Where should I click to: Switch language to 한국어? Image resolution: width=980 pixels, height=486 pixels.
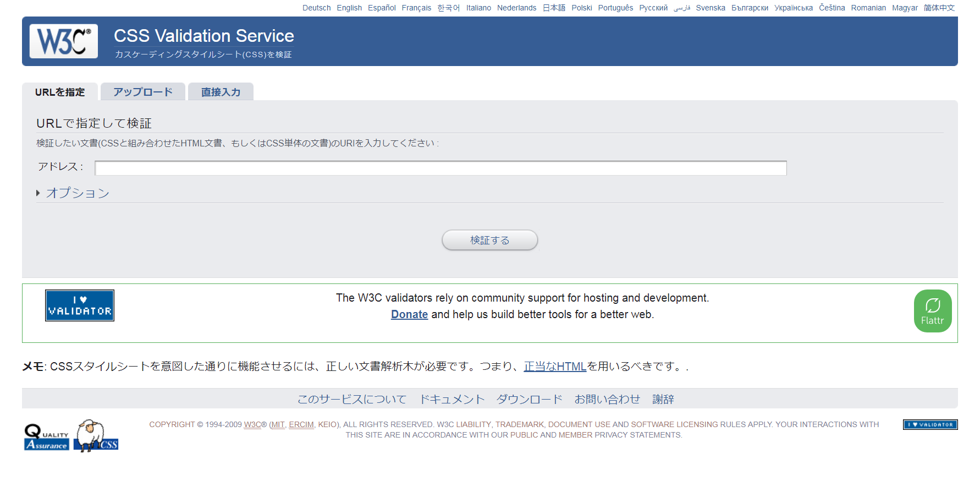click(449, 8)
